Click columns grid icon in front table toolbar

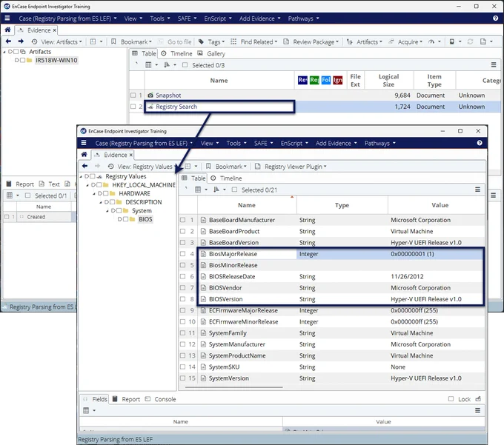pos(198,190)
